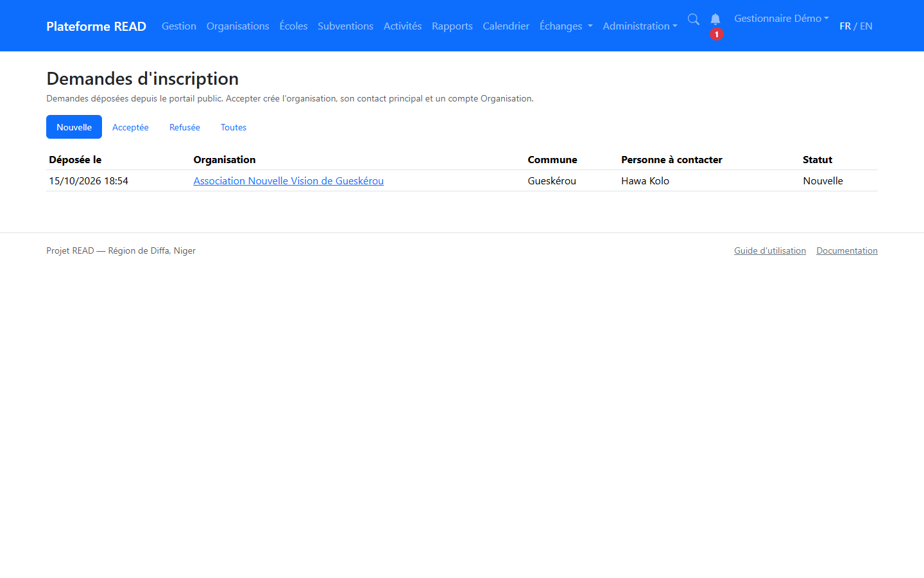Screen dimensions: 924x578
Task: Open the Écoles nav item
Action: coord(293,26)
